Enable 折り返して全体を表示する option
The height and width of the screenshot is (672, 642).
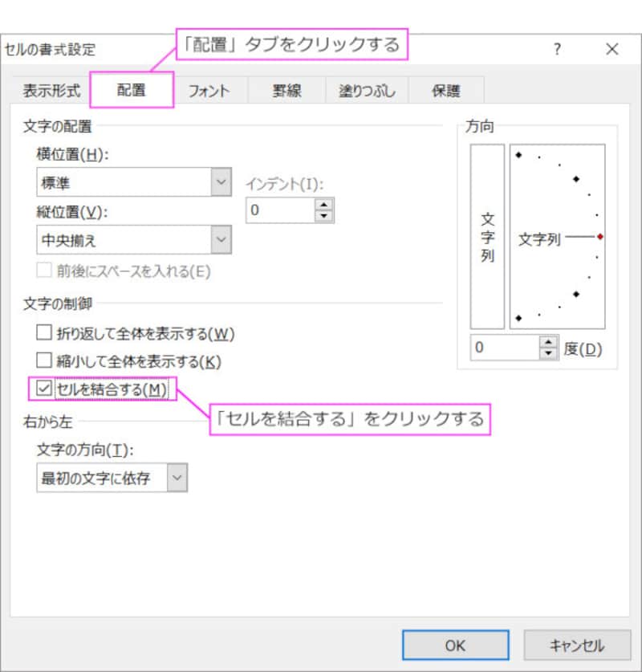[x=44, y=333]
